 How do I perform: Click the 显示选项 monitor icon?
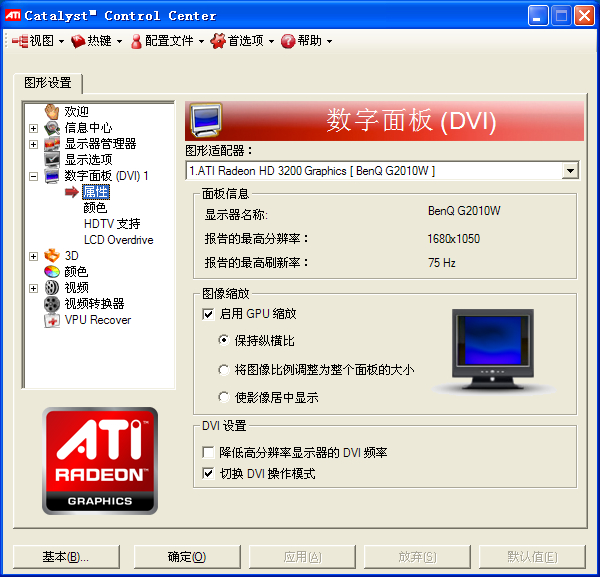[x=52, y=160]
